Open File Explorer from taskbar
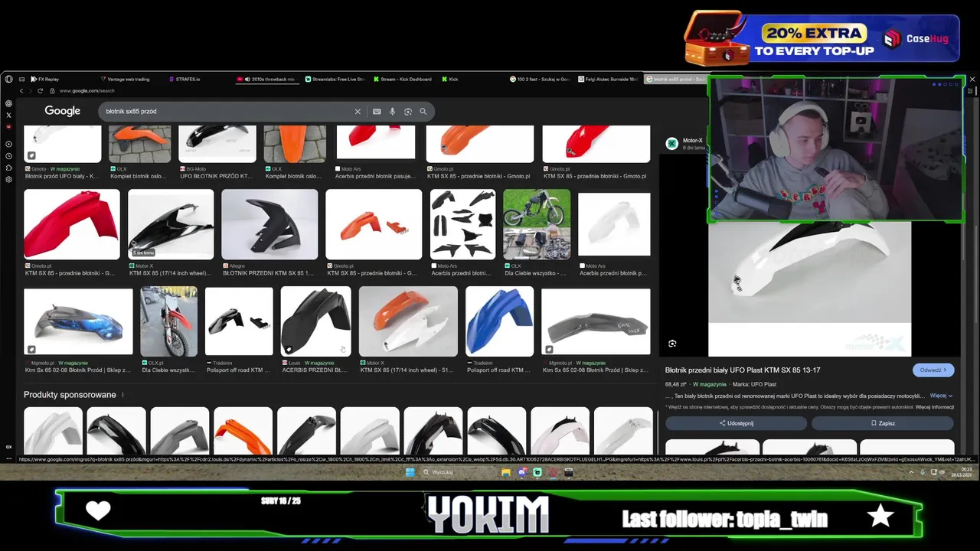Screen dimensions: 980x551 point(506,472)
